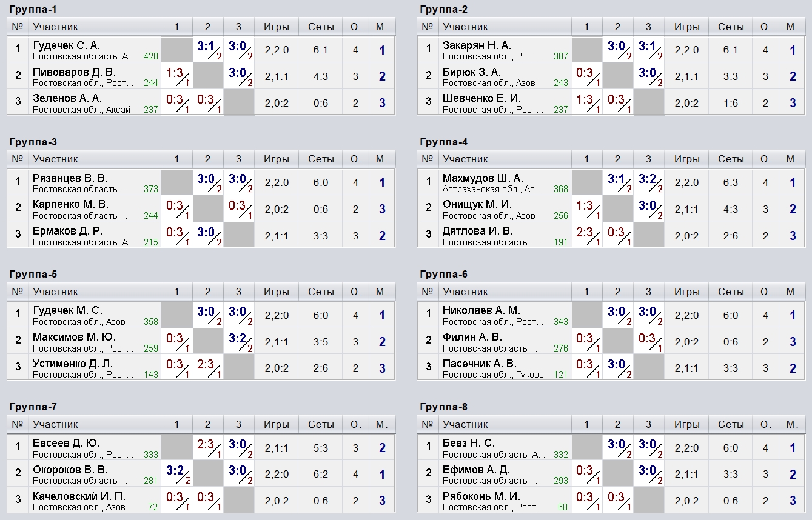Open the Рязанцев В. В. entry in Группа-3
This screenshot has height=520, width=812.
tap(70, 178)
